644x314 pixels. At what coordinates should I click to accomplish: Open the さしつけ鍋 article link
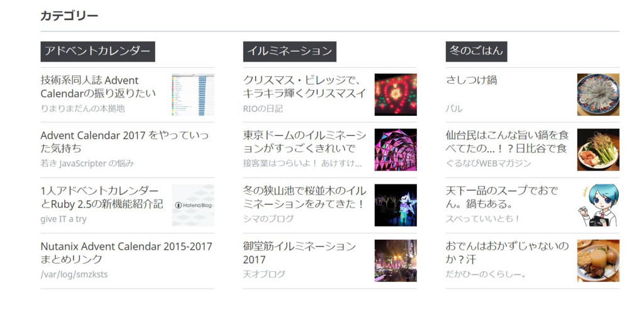[471, 81]
